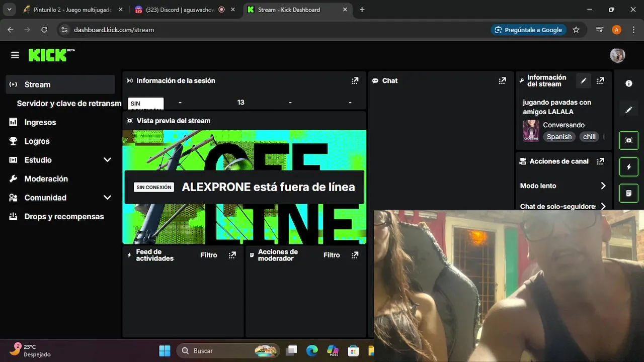Click the pencil icon in right sidebar

pyautogui.click(x=629, y=110)
